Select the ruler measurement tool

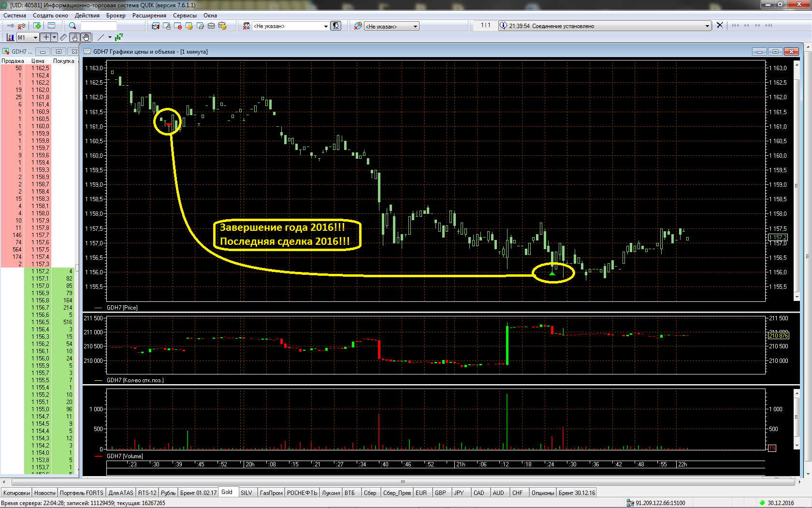63,37
